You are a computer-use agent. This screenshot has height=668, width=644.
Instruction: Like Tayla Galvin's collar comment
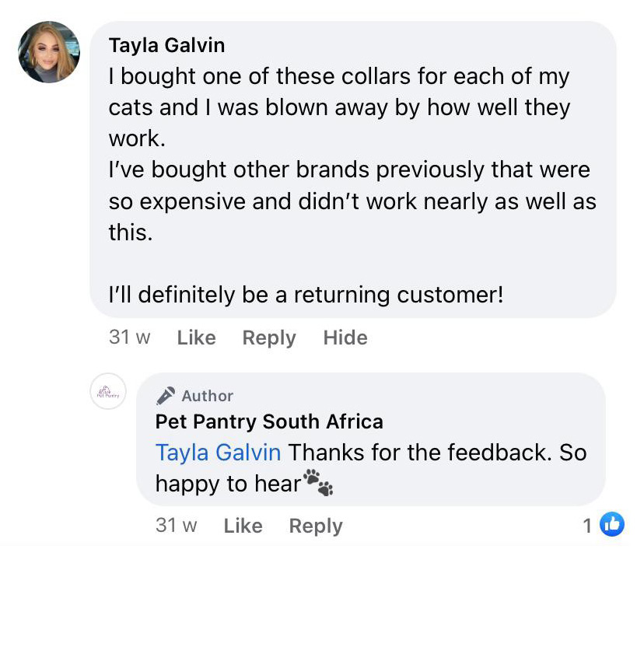196,337
